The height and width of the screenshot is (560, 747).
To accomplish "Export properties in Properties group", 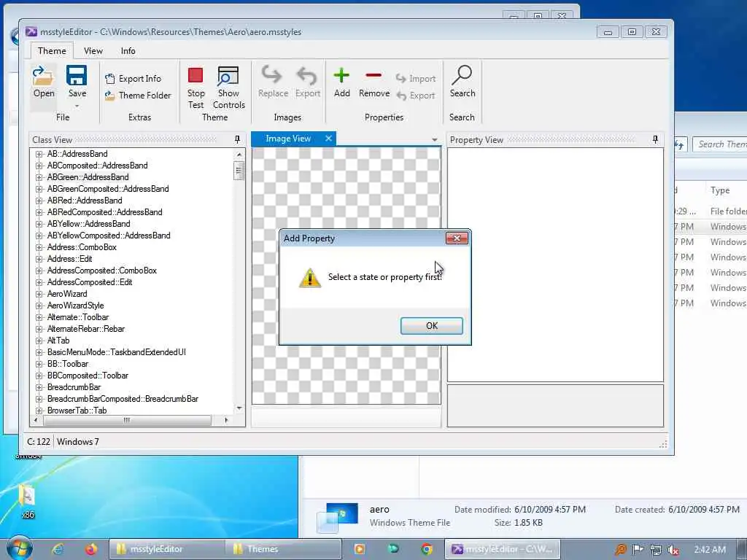I will click(x=416, y=96).
